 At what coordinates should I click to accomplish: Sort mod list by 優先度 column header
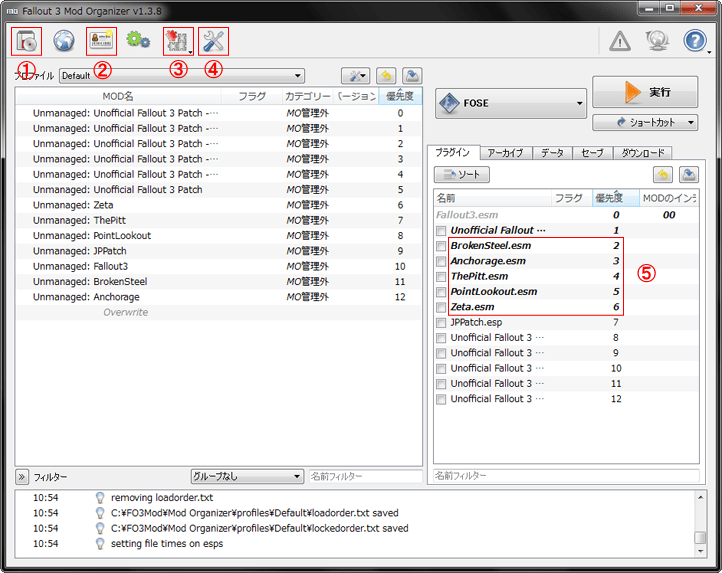coord(400,96)
